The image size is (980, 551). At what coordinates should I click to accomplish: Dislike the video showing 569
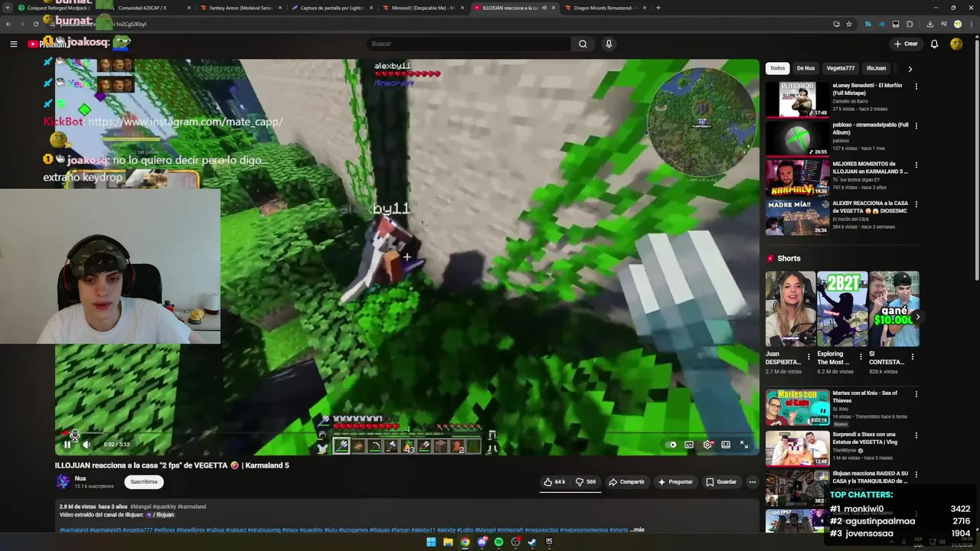coord(586,482)
